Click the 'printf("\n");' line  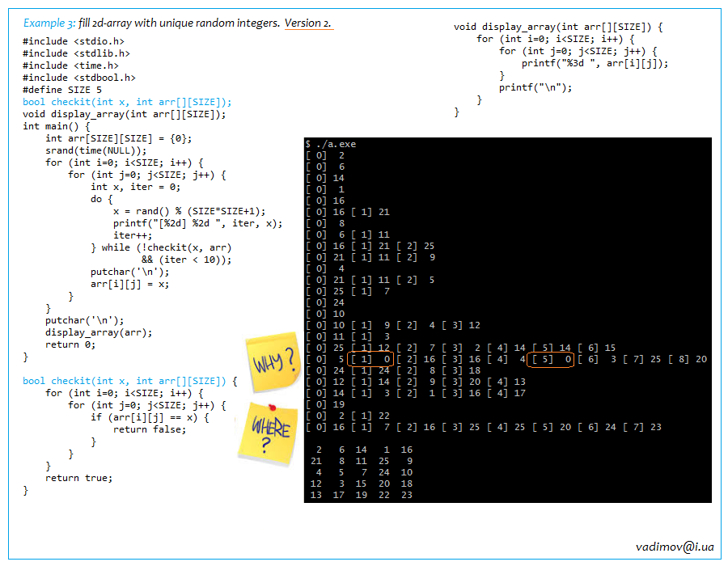535,87
